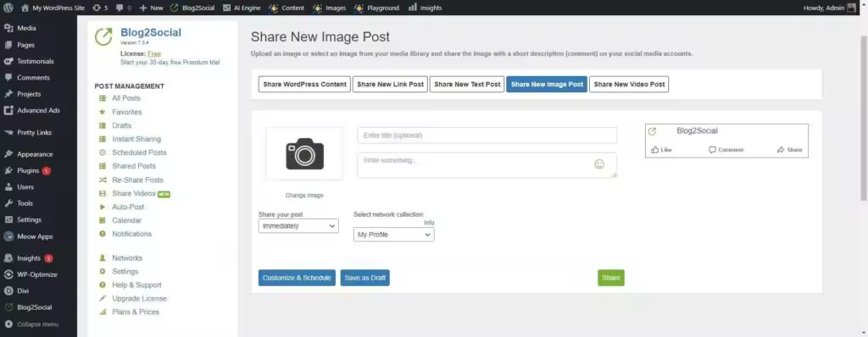Open the Howdy, Admin account menu
868x337 pixels.
point(829,8)
